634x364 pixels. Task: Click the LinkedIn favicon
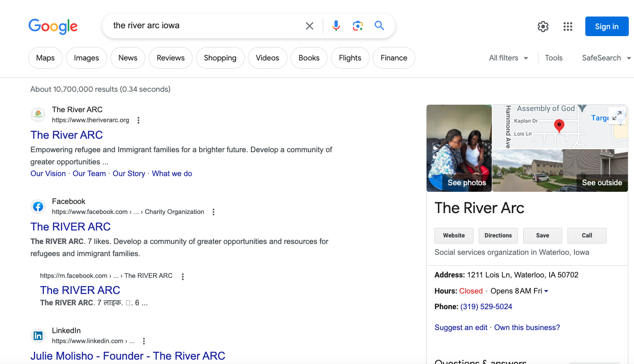(x=38, y=336)
